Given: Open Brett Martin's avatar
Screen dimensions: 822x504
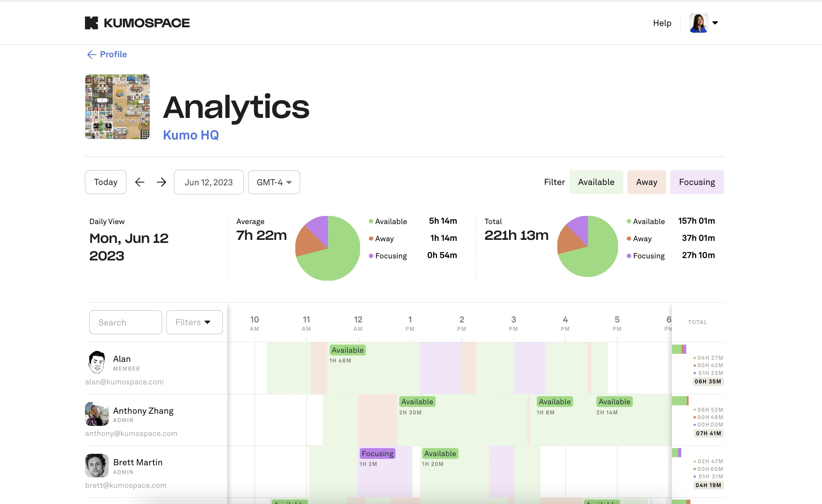Looking at the screenshot, I should 97,465.
